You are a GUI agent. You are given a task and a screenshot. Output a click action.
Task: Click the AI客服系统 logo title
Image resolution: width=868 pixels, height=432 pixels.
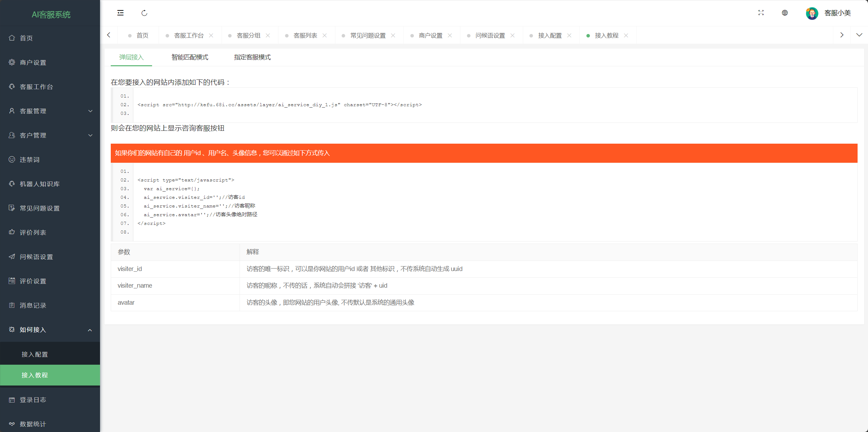[51, 15]
